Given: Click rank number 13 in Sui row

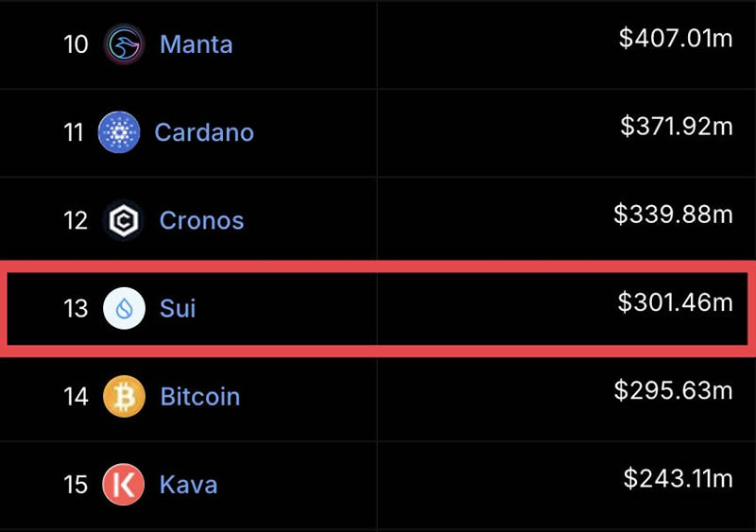Looking at the screenshot, I should pyautogui.click(x=76, y=308).
